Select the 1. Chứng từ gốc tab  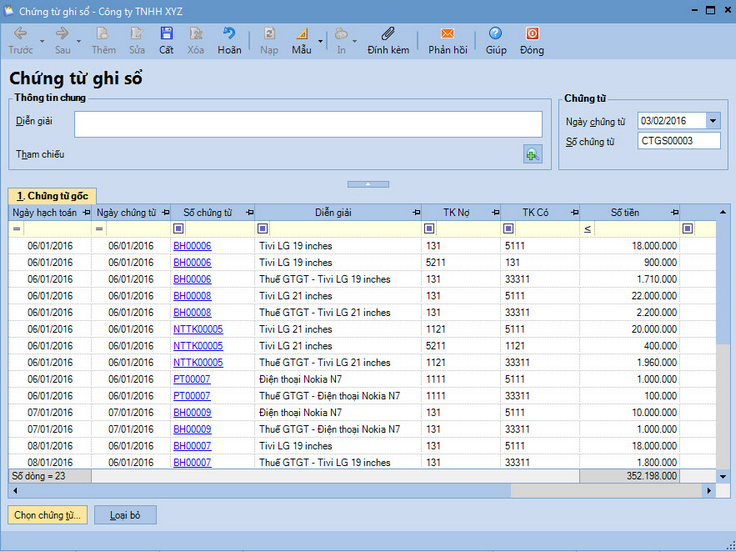point(52,196)
